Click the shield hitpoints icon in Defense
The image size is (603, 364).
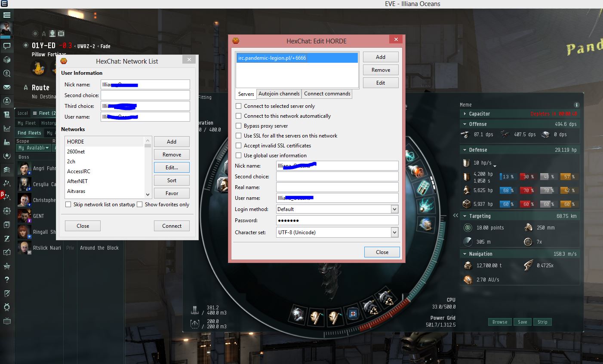[x=467, y=177]
